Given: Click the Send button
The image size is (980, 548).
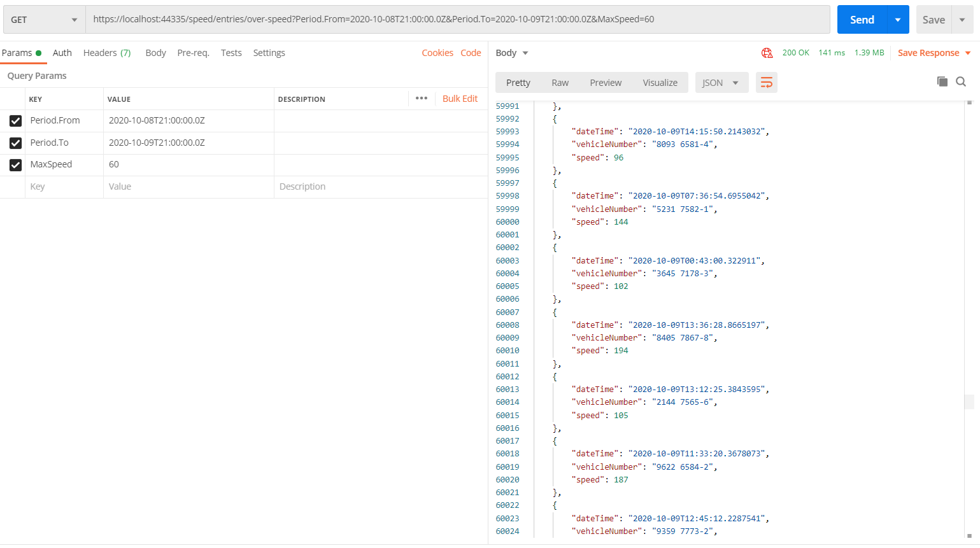Looking at the screenshot, I should click(x=862, y=20).
